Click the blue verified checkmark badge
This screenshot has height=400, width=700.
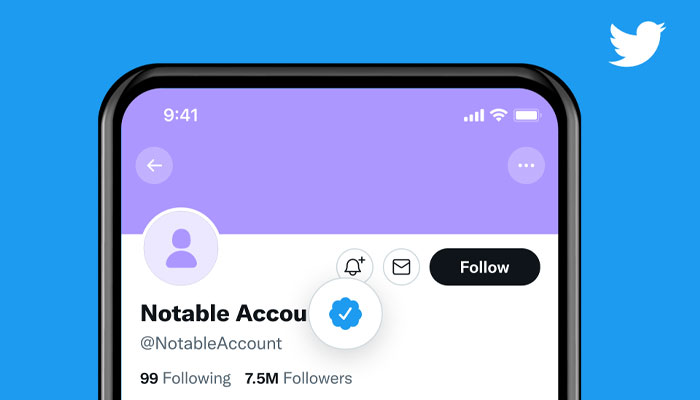click(x=345, y=314)
